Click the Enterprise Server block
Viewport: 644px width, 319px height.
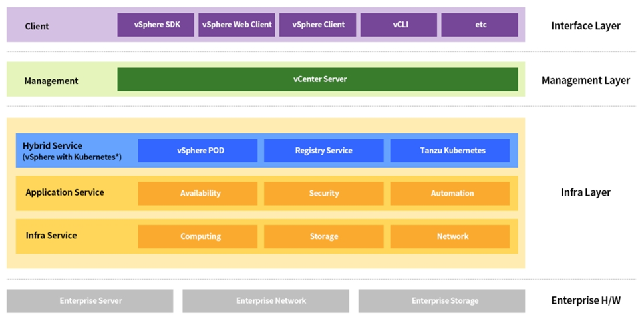90,301
